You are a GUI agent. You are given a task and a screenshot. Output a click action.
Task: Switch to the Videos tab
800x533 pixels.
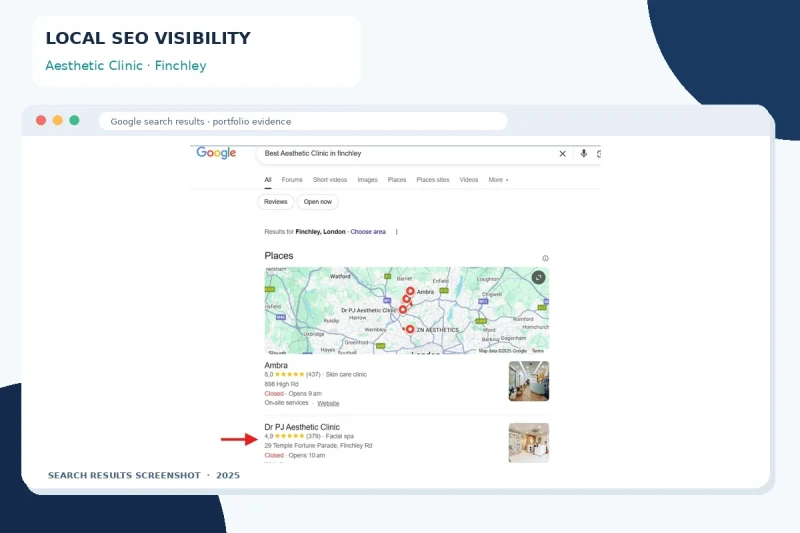click(469, 180)
